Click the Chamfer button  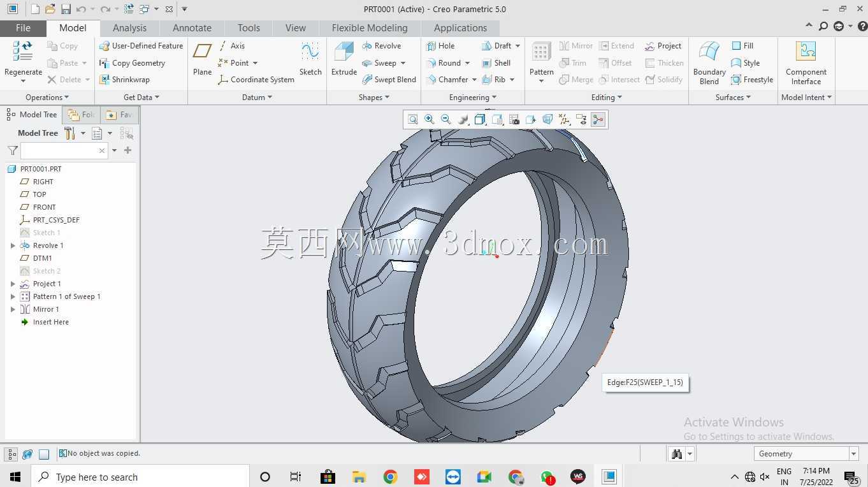point(447,80)
